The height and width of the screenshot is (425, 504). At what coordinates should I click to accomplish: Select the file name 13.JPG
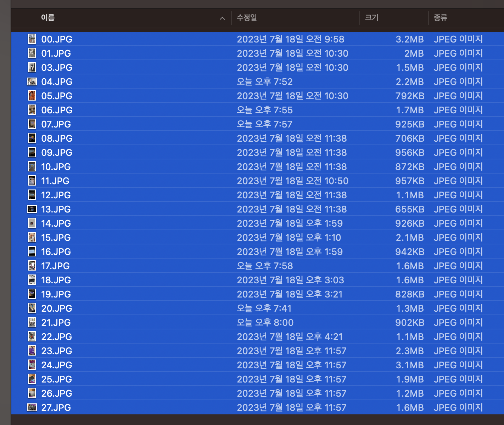[56, 209]
